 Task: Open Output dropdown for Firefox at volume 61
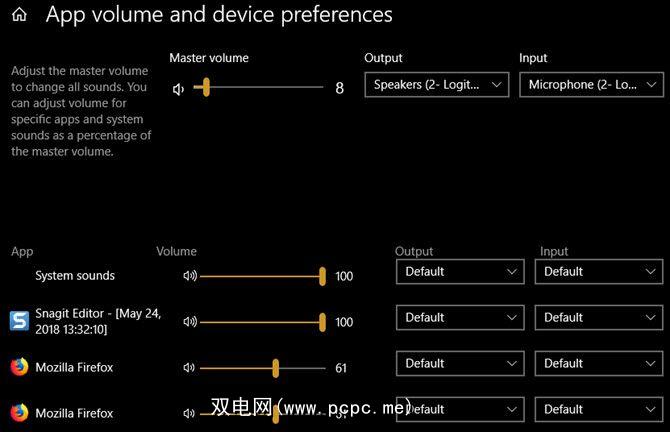(x=460, y=363)
